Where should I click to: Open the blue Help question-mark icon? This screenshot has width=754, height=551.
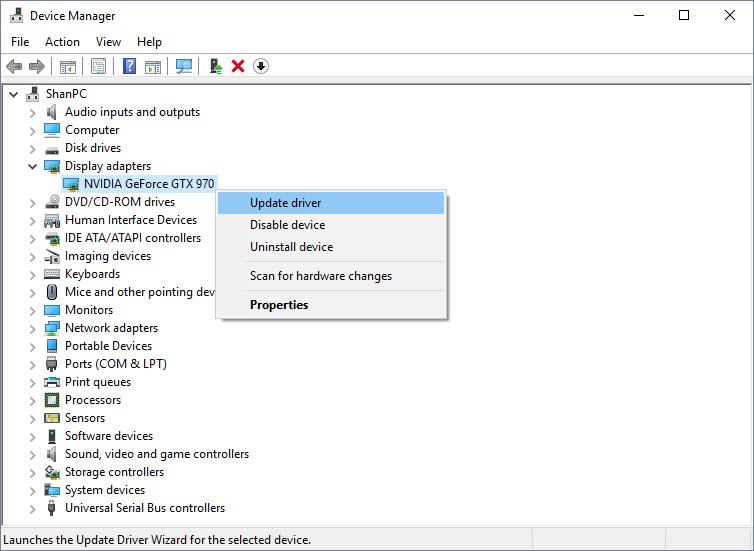(x=129, y=66)
